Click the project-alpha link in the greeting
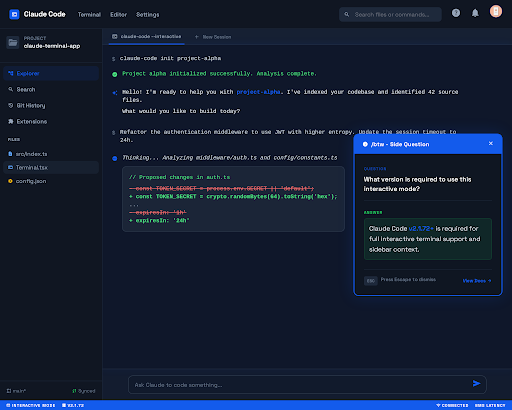The width and height of the screenshot is (512, 410). [x=258, y=92]
